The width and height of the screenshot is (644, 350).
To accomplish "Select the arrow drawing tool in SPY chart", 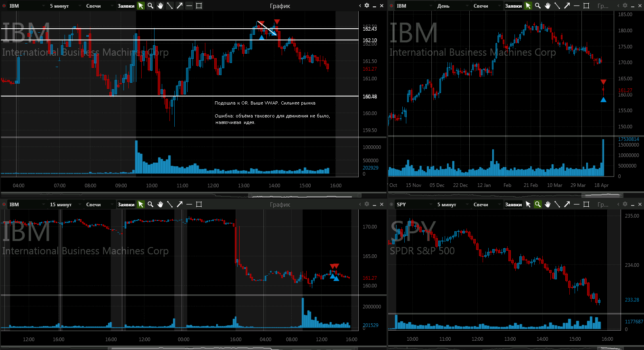I will (x=567, y=204).
